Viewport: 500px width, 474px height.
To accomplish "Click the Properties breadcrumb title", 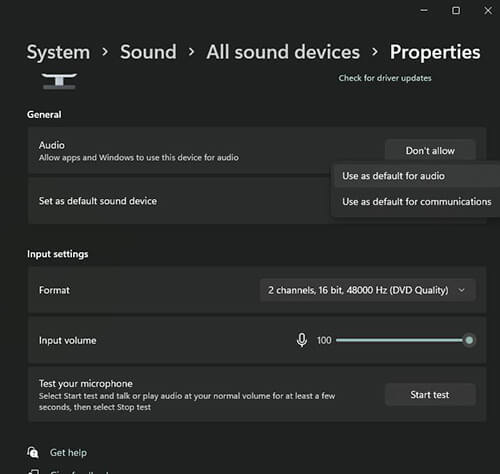I will coord(435,52).
